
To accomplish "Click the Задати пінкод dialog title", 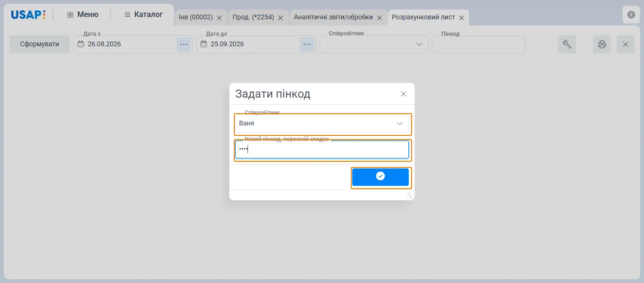I will pyautogui.click(x=272, y=94).
